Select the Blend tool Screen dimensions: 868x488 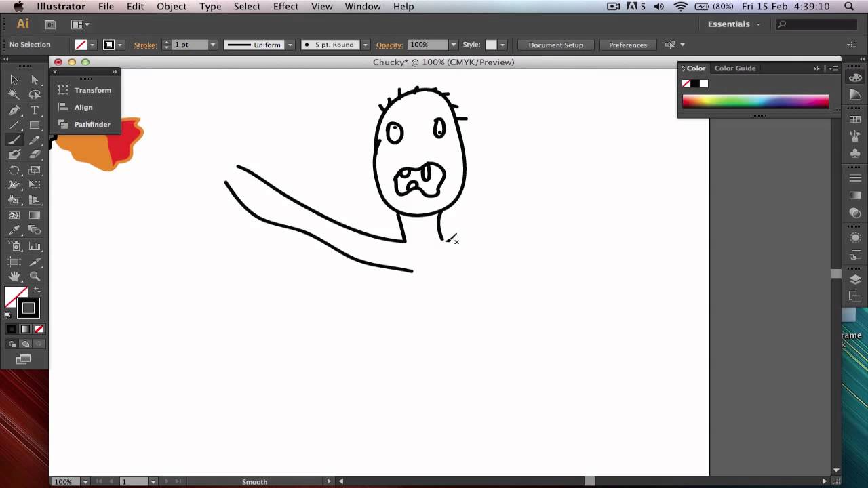(x=35, y=230)
